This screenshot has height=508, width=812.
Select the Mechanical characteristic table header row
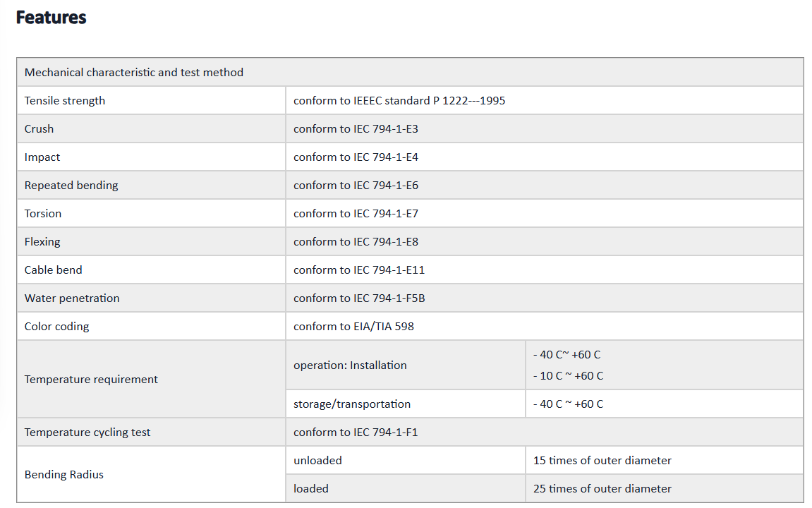click(410, 72)
